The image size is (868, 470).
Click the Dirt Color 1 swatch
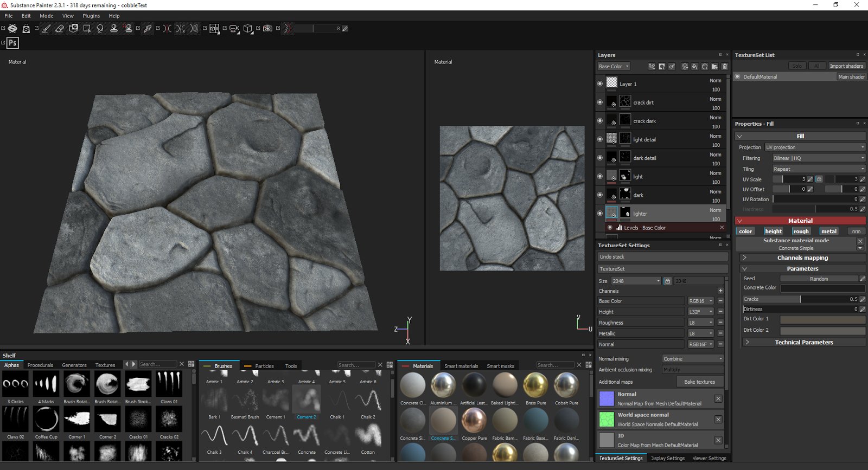[822, 319]
